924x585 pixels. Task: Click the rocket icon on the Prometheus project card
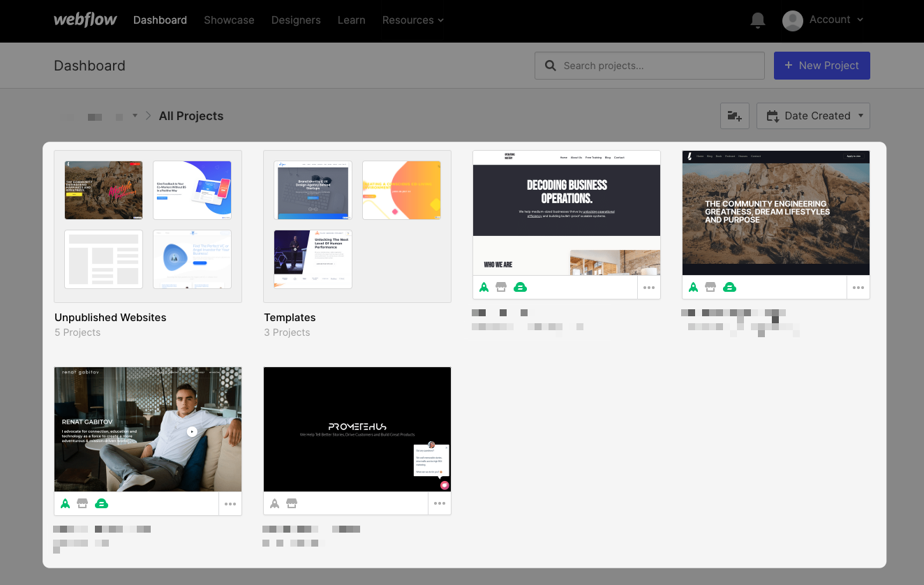(x=274, y=503)
